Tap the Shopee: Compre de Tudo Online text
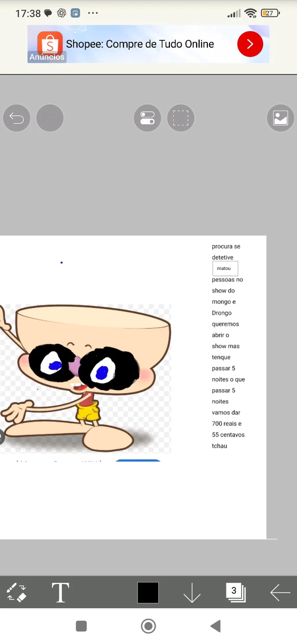This screenshot has width=297, height=644. pyautogui.click(x=140, y=44)
